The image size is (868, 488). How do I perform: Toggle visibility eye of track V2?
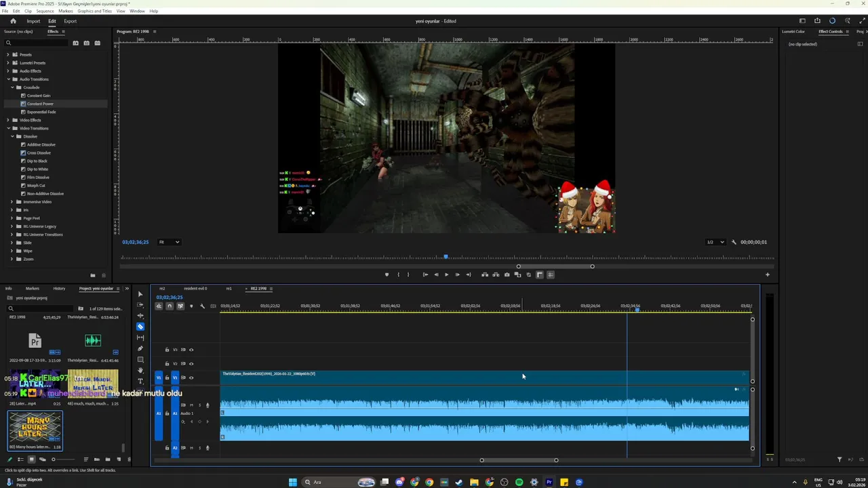191,364
